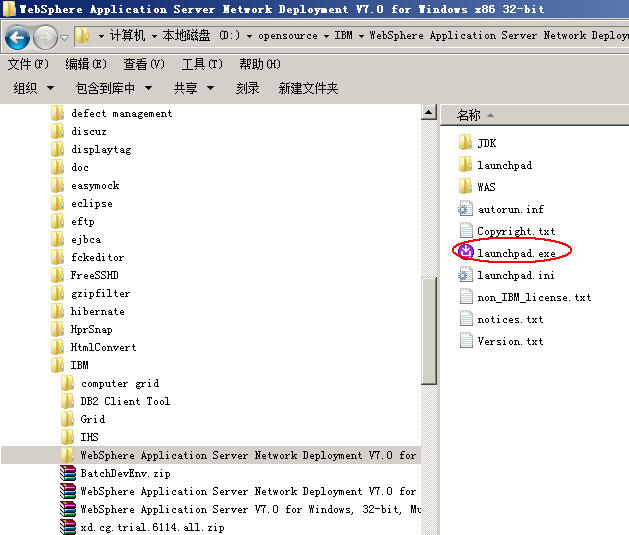Select the JDK folder icon

click(x=465, y=142)
